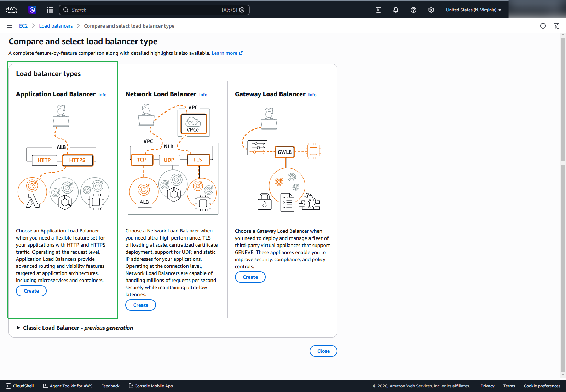
Task: Click the purple console shortcut icon
Action: (32, 10)
